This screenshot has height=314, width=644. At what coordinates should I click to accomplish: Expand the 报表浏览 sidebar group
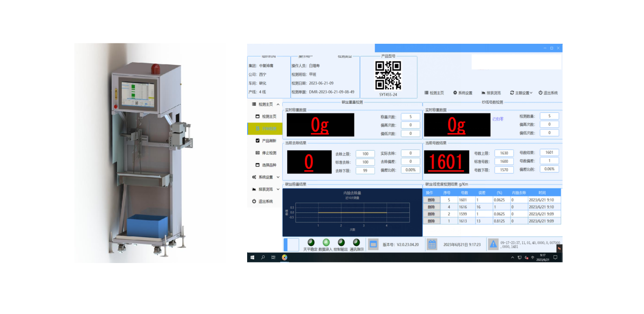[x=278, y=189]
